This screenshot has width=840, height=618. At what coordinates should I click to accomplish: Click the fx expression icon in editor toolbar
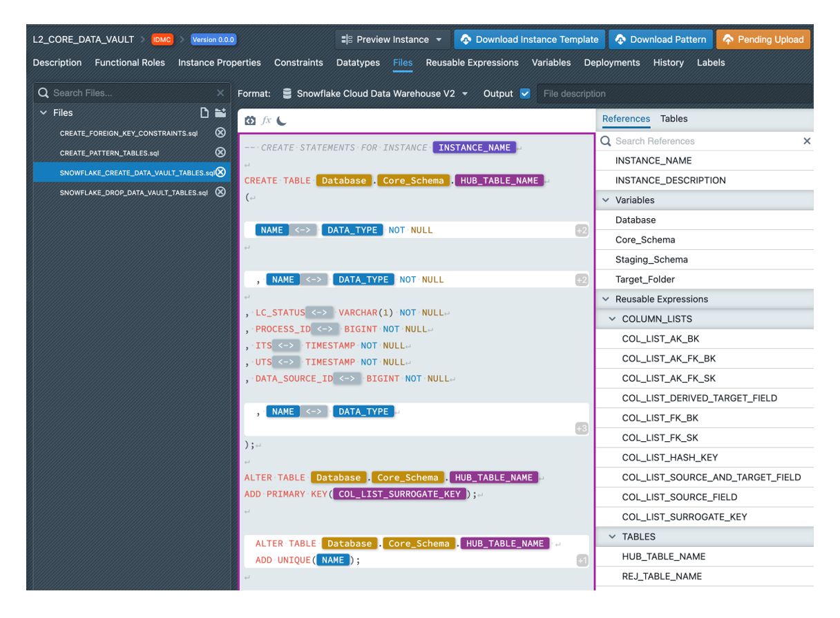click(x=266, y=121)
